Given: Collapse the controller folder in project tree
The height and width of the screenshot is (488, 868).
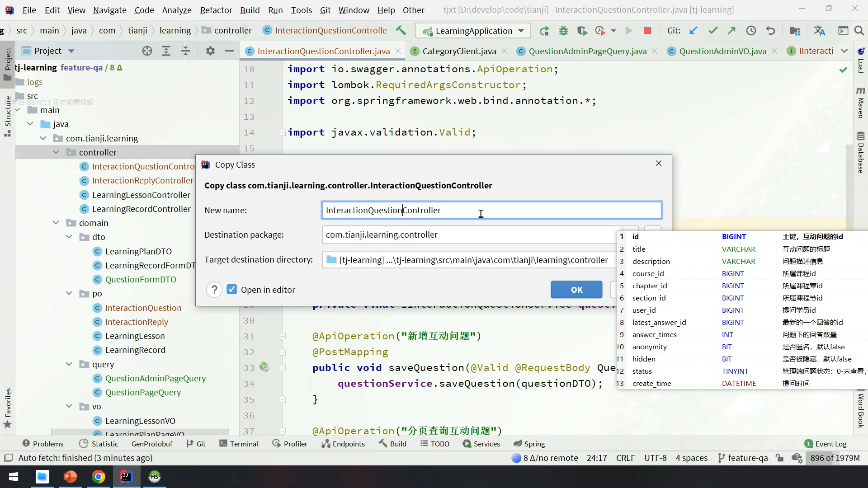Looking at the screenshot, I should 56,152.
